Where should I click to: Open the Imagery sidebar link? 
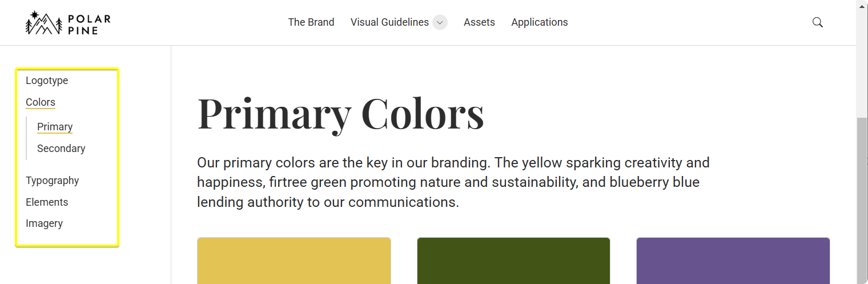44,223
